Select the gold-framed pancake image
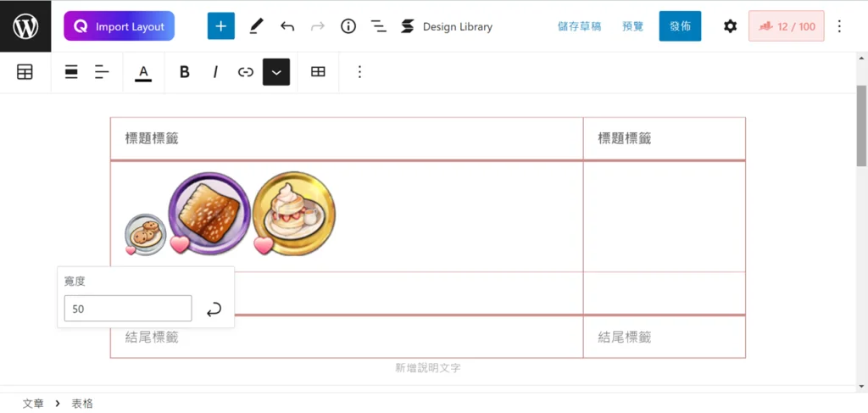Screen dimensions: 868x413 pyautogui.click(x=293, y=213)
